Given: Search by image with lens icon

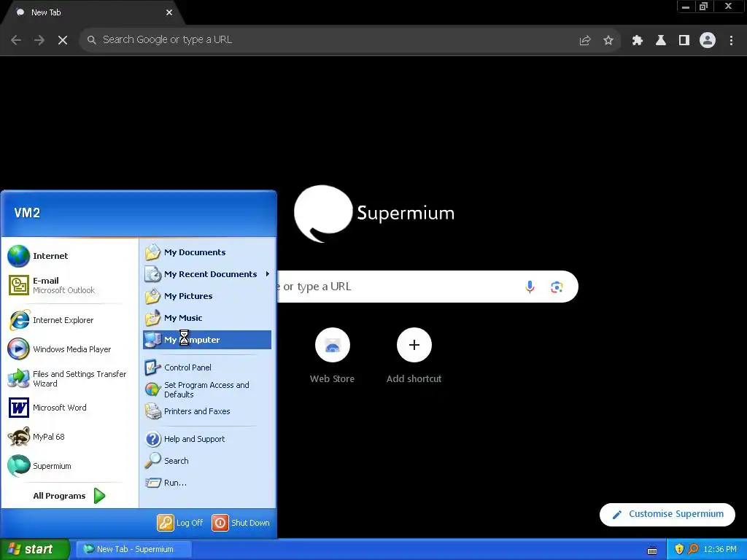Looking at the screenshot, I should 557,287.
